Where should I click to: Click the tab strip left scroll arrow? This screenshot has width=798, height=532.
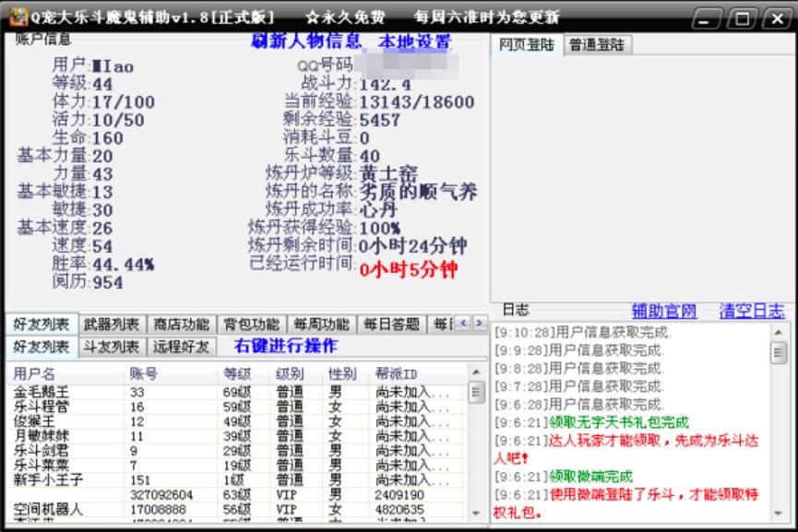pyautogui.click(x=463, y=323)
